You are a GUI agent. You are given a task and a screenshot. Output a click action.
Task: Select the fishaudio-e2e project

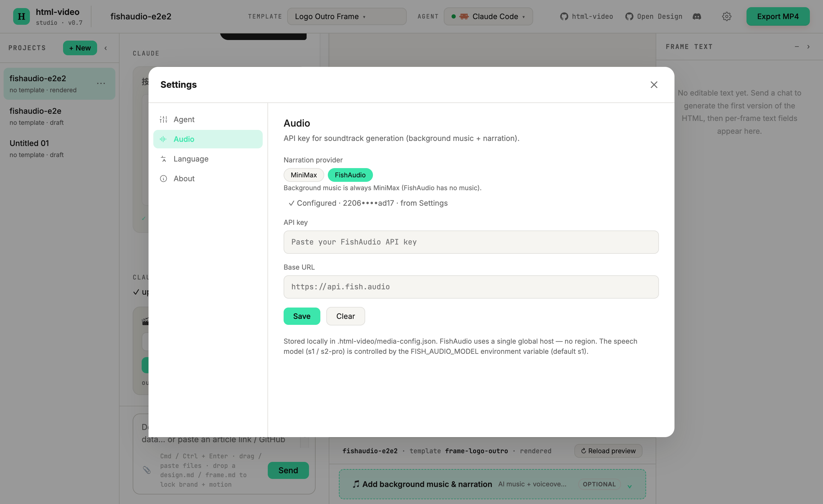[59, 116]
